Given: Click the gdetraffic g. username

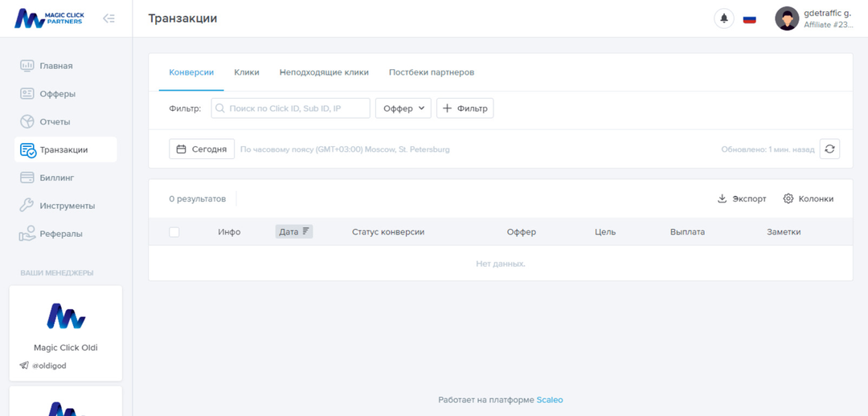Looking at the screenshot, I should click(827, 14).
